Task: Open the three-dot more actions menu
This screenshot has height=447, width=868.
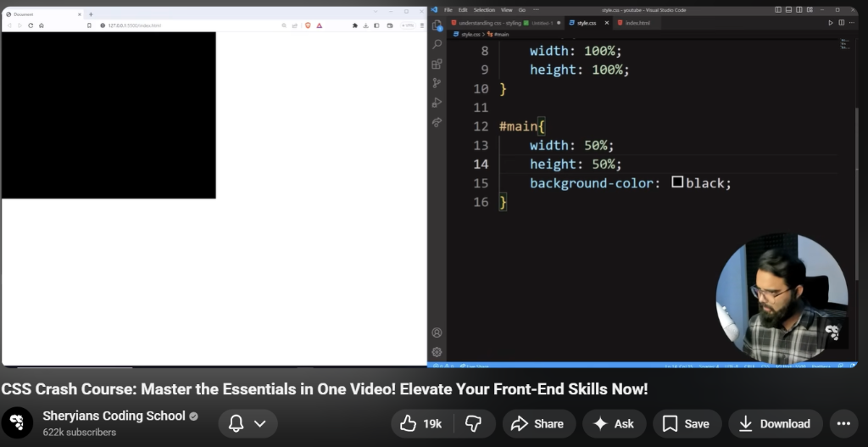Action: coord(843,423)
